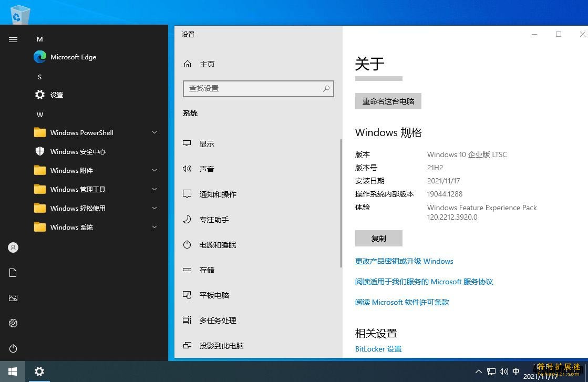Viewport: 588px width, 382px height.
Task: Open Display settings in the sidebar
Action: [x=207, y=143]
